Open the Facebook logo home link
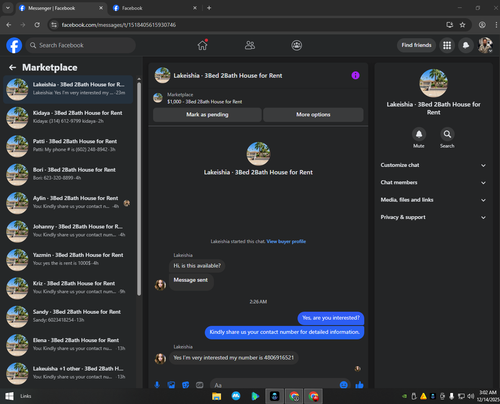500x404 pixels. point(14,45)
